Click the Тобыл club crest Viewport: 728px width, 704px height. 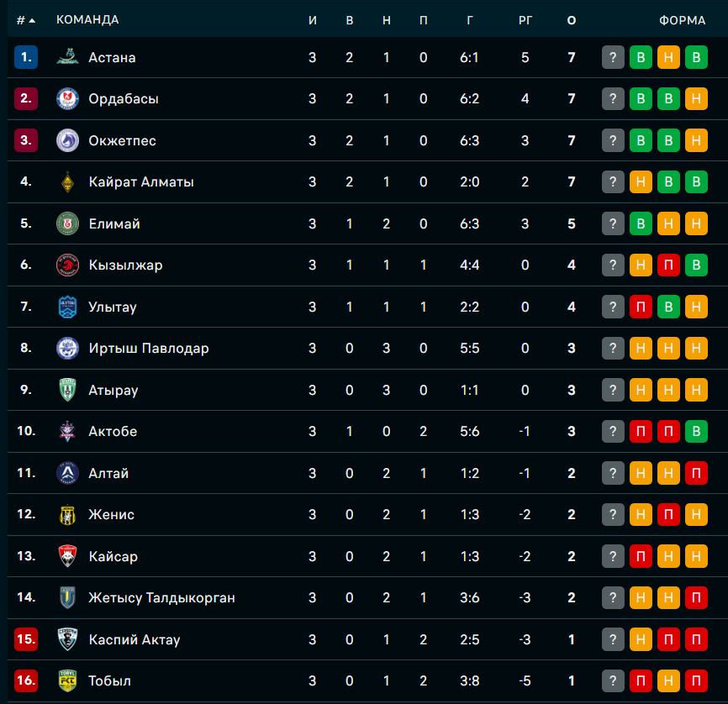pyautogui.click(x=67, y=680)
